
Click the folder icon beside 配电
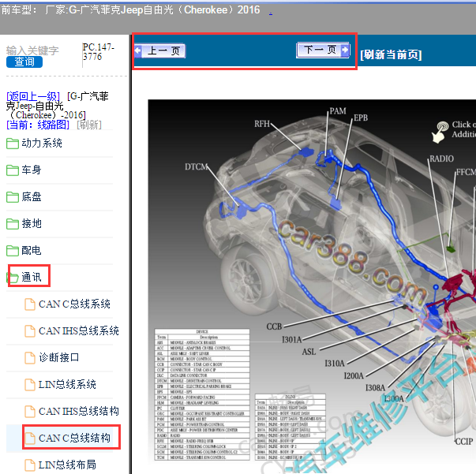[x=13, y=251]
